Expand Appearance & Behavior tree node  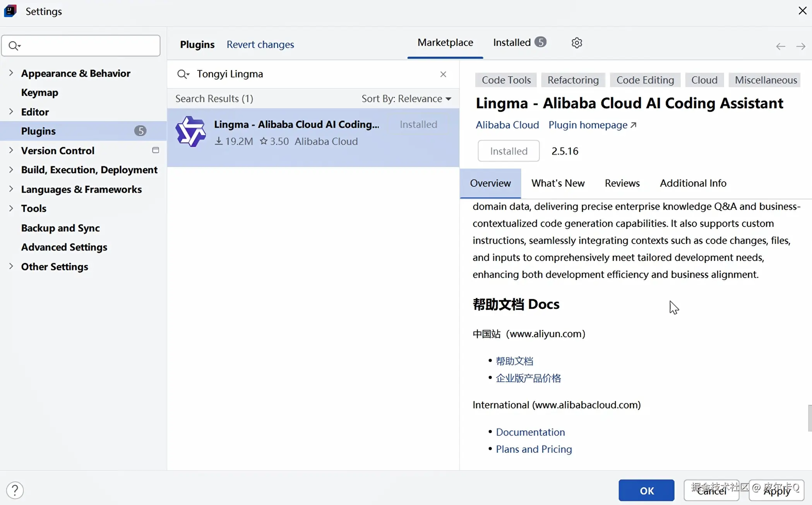pos(11,73)
